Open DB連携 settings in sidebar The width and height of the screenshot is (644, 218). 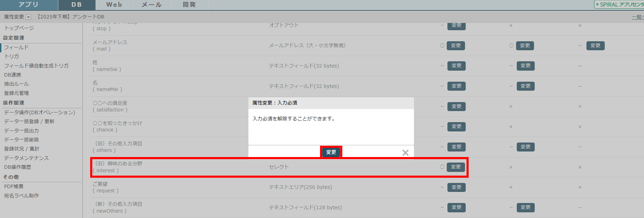tap(12, 75)
